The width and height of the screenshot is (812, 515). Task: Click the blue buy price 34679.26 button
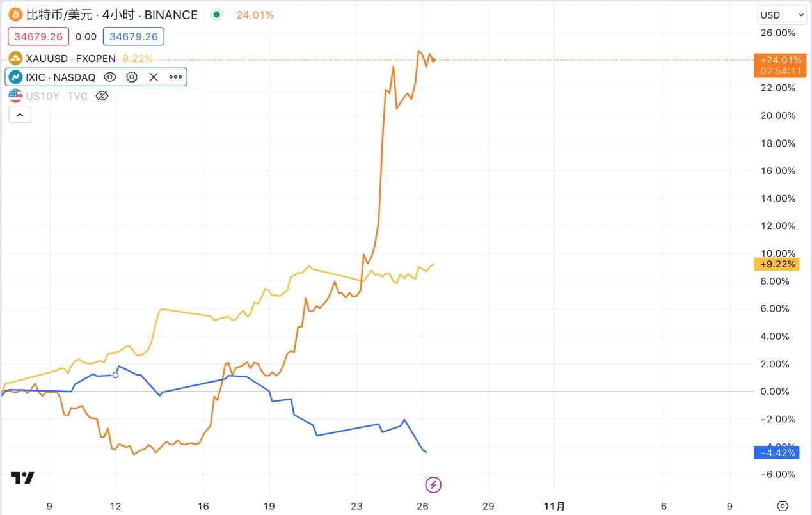click(133, 36)
